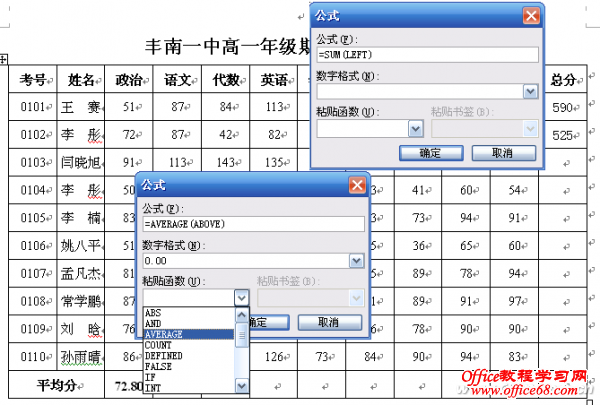Collapse 粘贴函数 dropdown in lower dialog

(241, 297)
